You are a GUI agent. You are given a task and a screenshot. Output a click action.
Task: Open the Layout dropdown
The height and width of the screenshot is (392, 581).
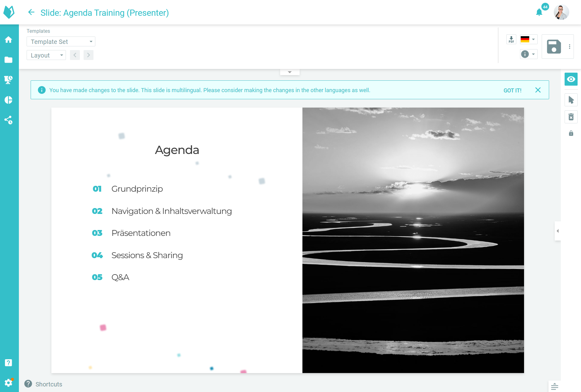tap(46, 55)
